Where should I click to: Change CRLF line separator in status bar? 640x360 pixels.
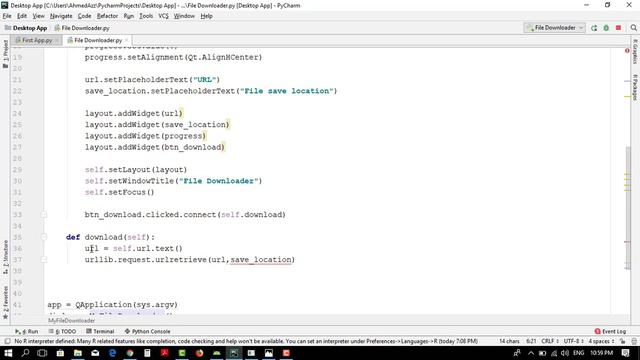pos(550,341)
